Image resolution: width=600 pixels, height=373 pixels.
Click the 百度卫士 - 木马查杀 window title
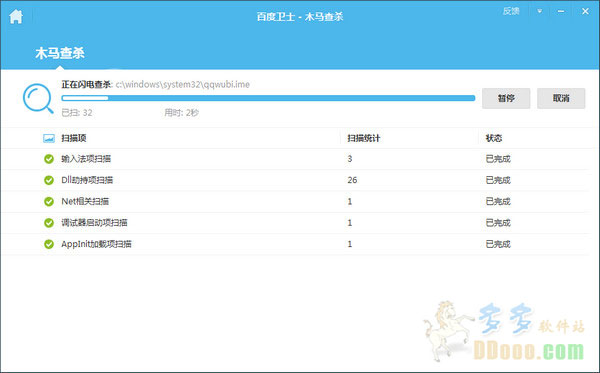pos(300,16)
